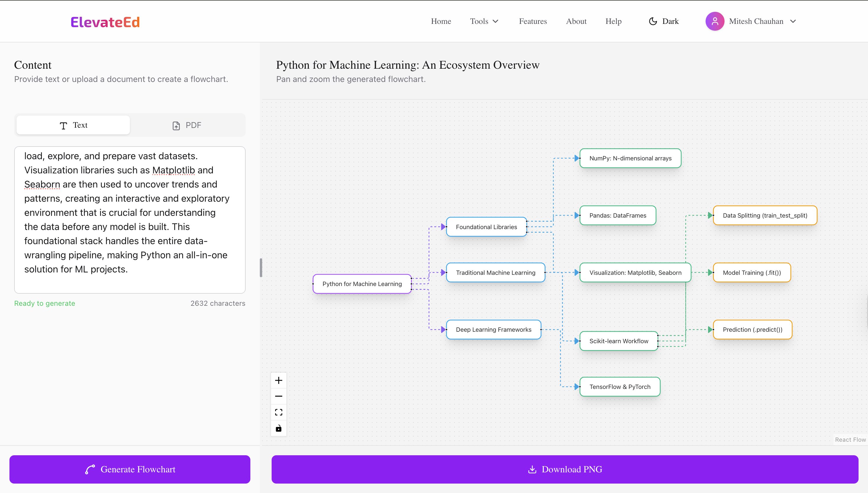Zoom in on the flowchart canvas

[x=279, y=380]
